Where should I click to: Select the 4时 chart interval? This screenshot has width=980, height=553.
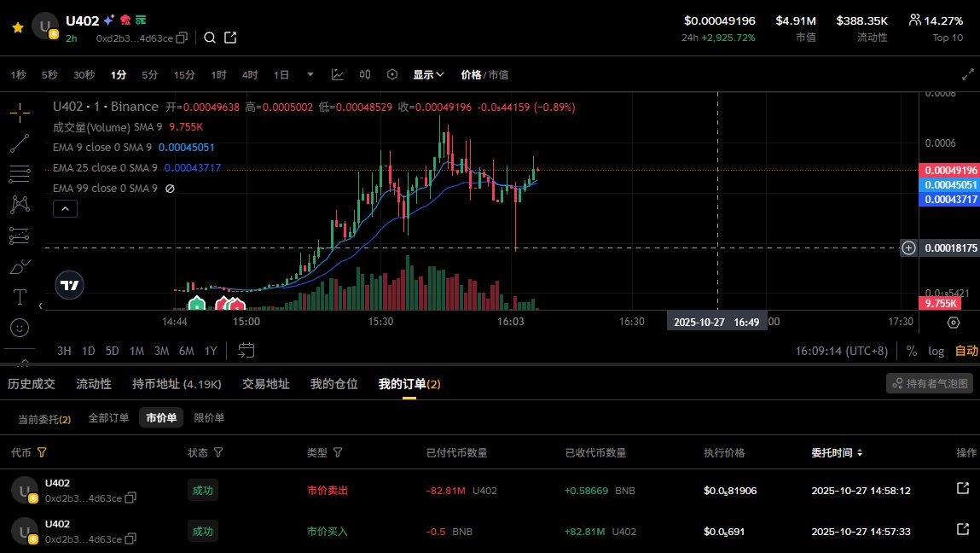click(250, 74)
